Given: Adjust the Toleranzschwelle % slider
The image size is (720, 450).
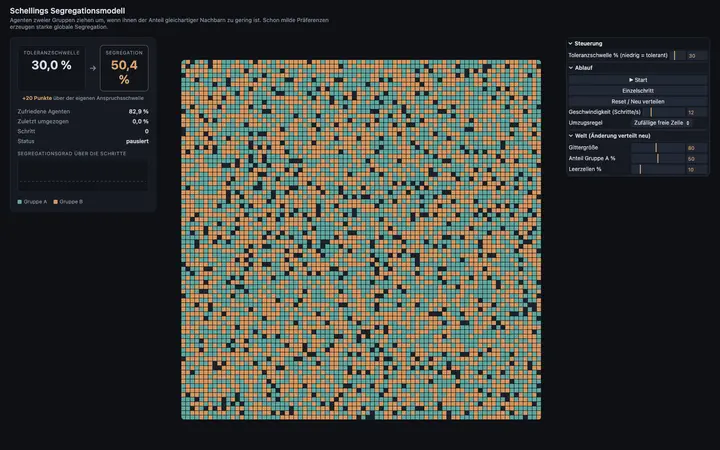Looking at the screenshot, I should [676, 56].
